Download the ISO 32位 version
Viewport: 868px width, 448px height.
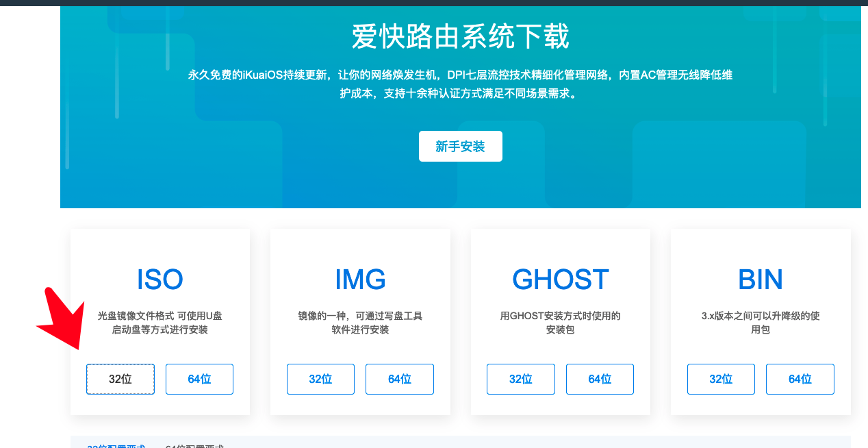(x=120, y=379)
